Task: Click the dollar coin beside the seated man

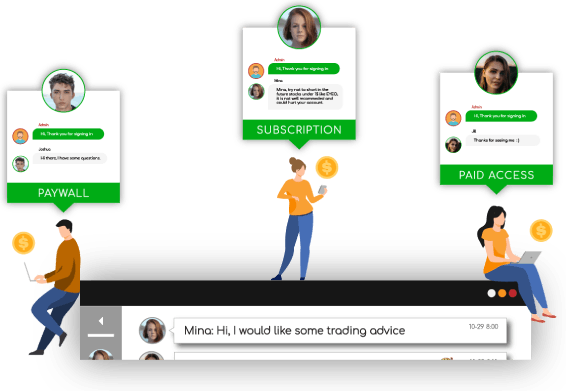Action: pos(23,243)
